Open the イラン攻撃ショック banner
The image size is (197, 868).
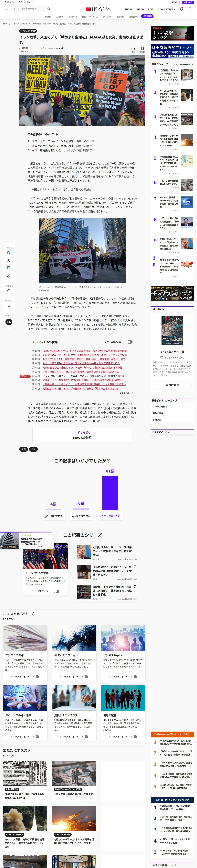[172, 33]
